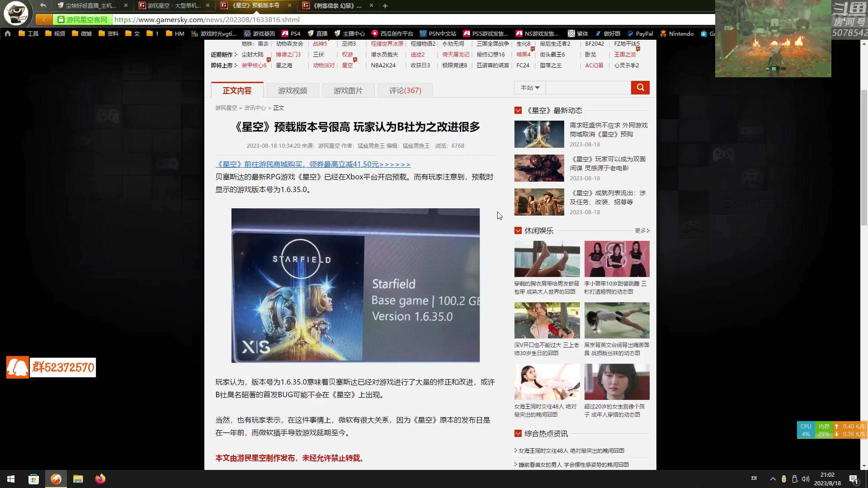Click the orange back chevron beside the address bar
868x488 pixels.
click(44, 19)
